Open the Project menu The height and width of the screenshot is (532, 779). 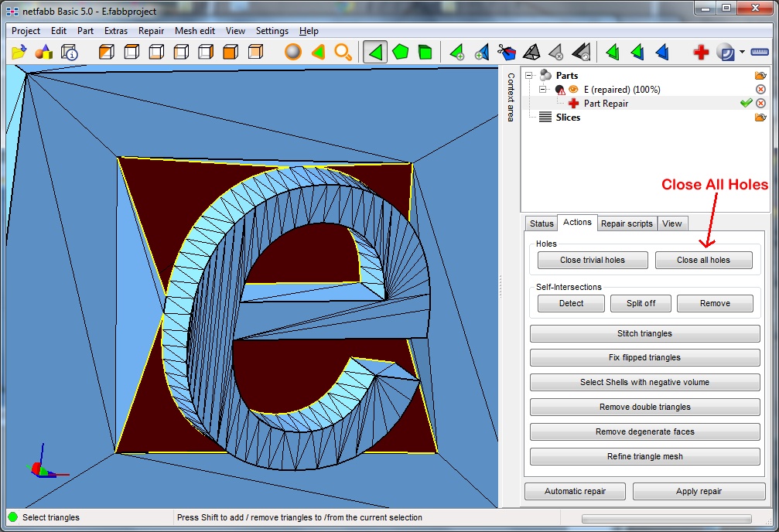[x=26, y=31]
